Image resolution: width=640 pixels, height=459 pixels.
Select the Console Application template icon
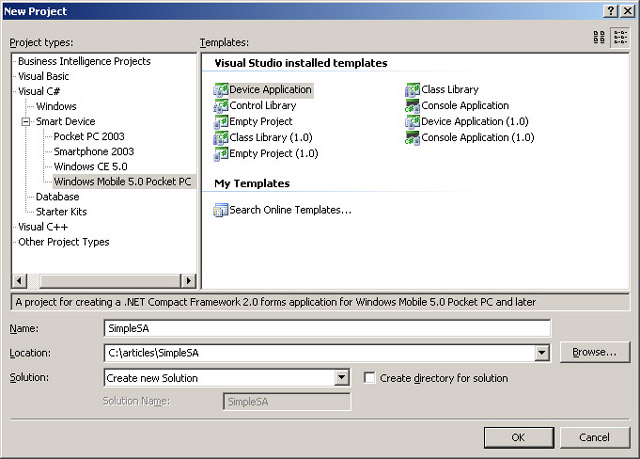[413, 106]
